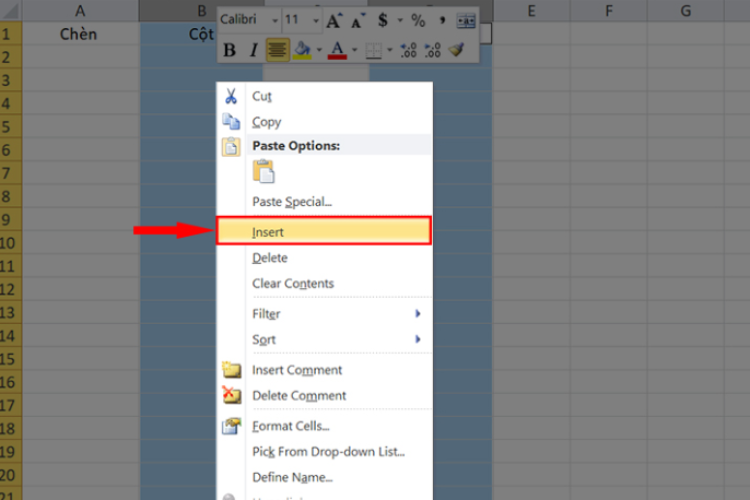The width and height of the screenshot is (750, 500).
Task: Apply accounting dollar format
Action: click(x=383, y=20)
